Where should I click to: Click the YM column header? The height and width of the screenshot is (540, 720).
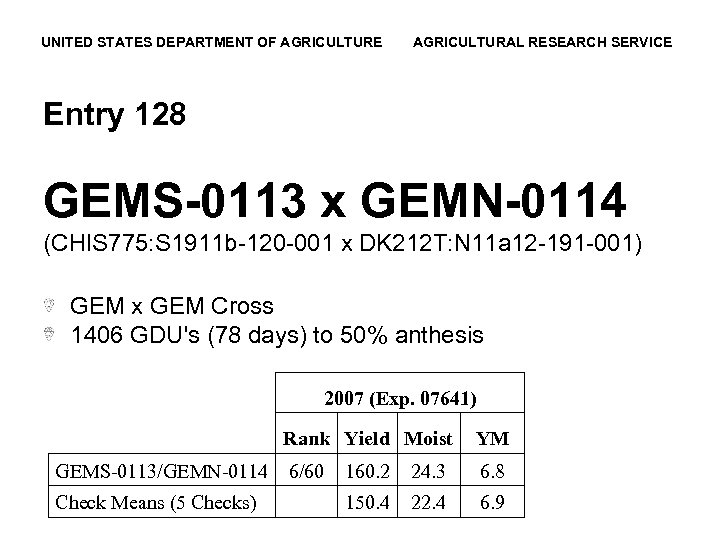click(492, 437)
